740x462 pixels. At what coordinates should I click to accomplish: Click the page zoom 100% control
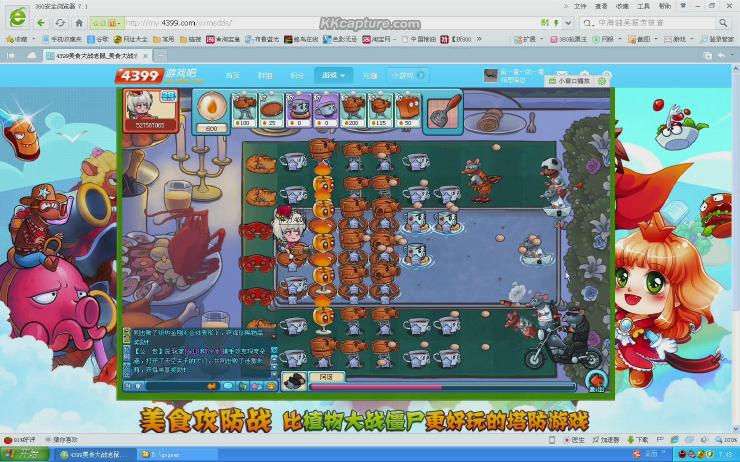pyautogui.click(x=726, y=440)
